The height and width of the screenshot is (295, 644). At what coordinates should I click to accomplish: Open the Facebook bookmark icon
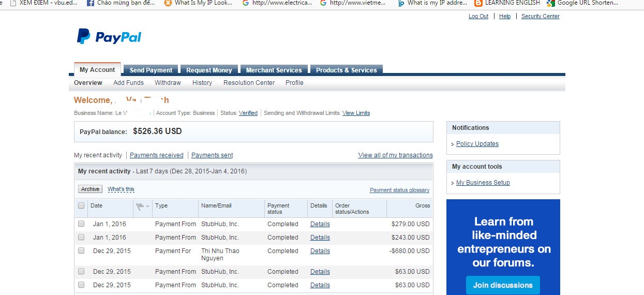click(91, 3)
